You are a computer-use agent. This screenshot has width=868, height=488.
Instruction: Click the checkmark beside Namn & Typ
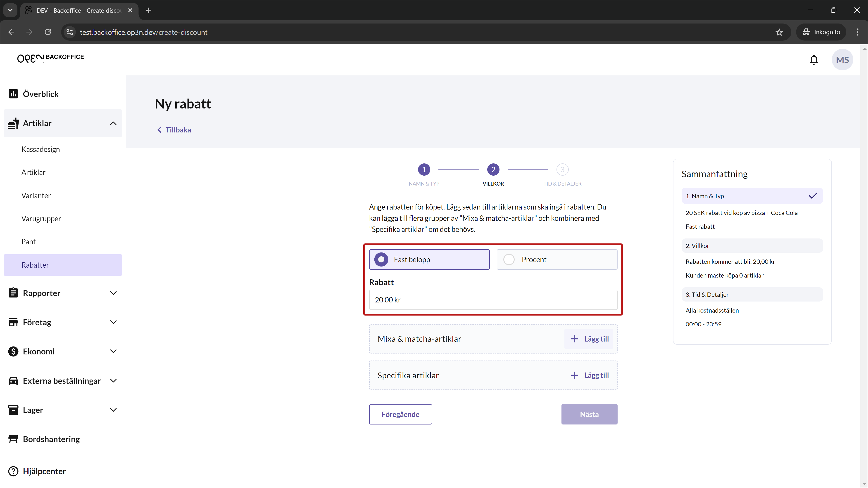coord(813,196)
